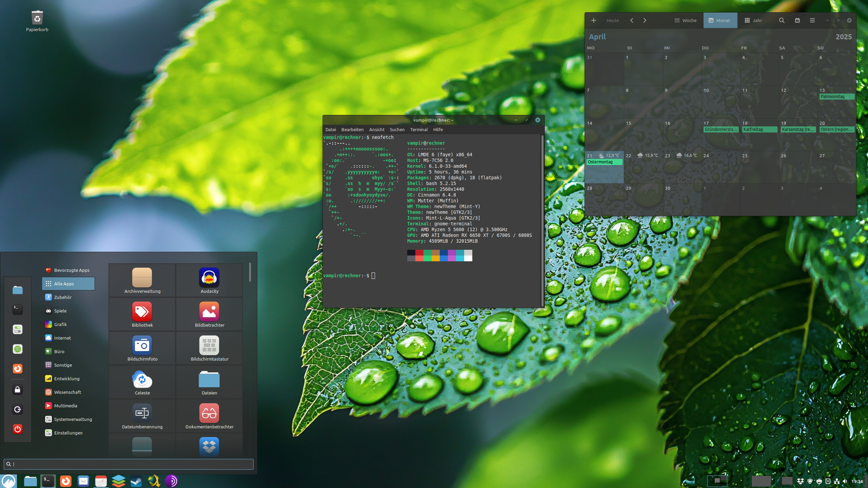Open the Steam icon in the panel
This screenshot has height=488, width=868.
[x=136, y=481]
